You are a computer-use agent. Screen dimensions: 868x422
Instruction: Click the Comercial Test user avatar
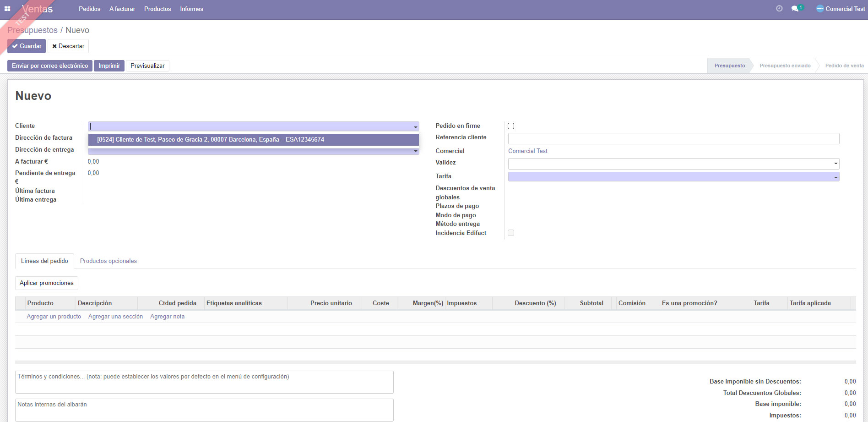click(x=820, y=9)
